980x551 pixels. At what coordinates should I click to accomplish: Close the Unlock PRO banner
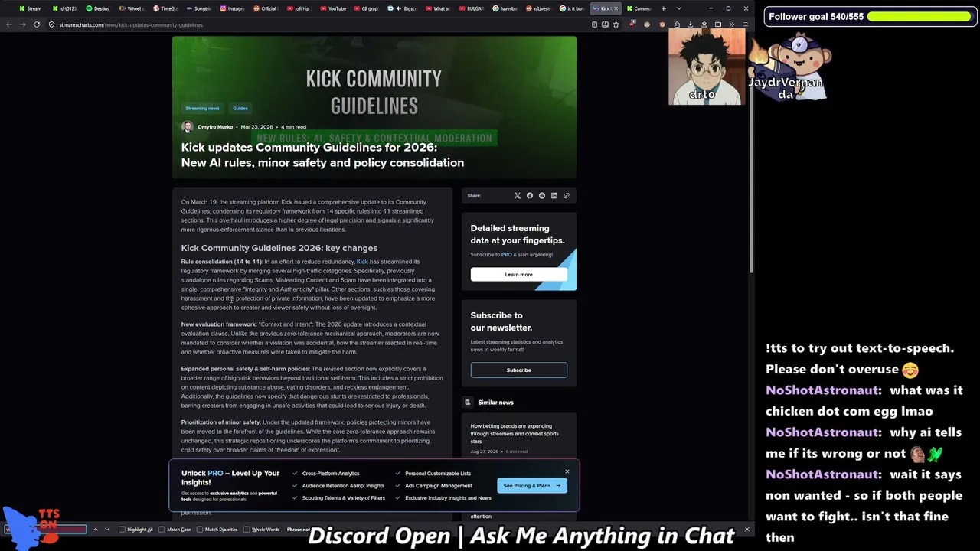pos(567,471)
